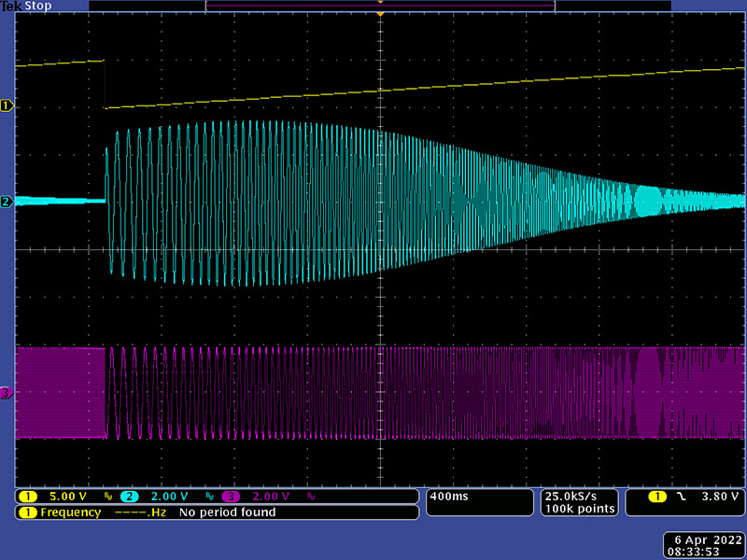Click bandwidth limit icon after 5.00 V
The width and height of the screenshot is (747, 560).
click(107, 497)
